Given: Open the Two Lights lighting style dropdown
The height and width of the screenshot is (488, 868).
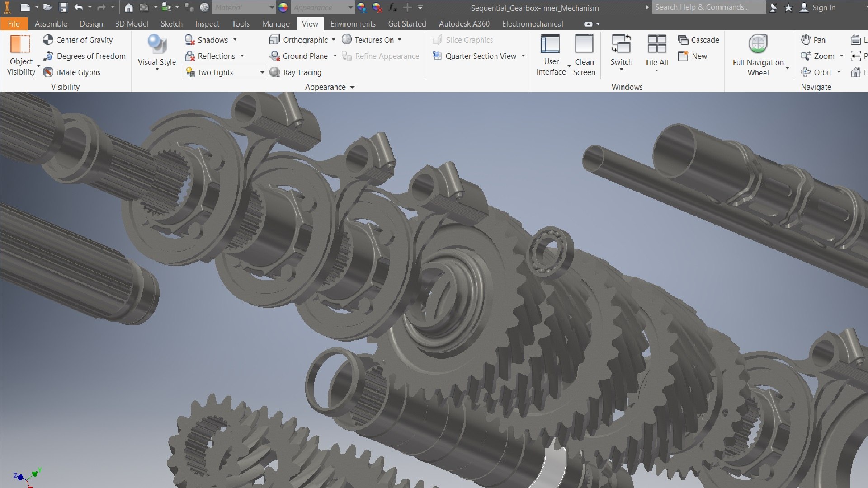Looking at the screenshot, I should (x=224, y=72).
